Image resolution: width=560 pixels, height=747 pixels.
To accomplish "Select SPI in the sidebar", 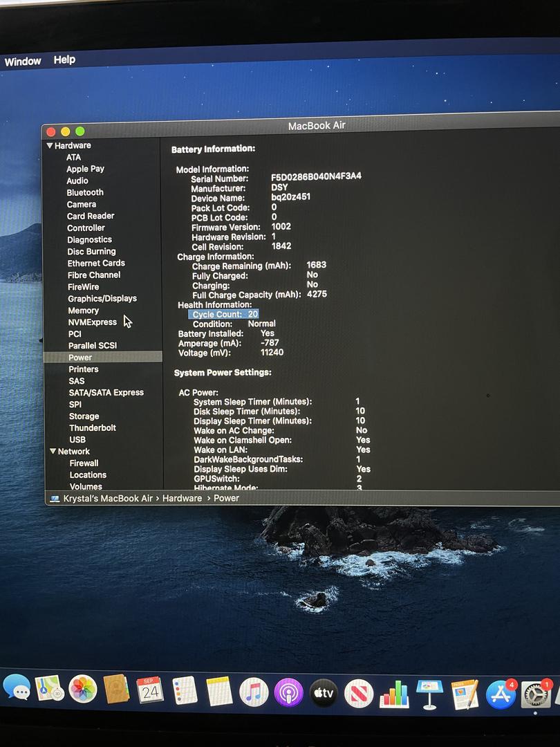I will pos(75,405).
